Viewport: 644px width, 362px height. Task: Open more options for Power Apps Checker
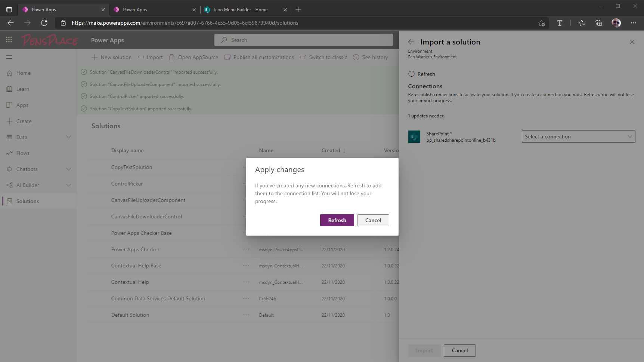[x=246, y=249]
